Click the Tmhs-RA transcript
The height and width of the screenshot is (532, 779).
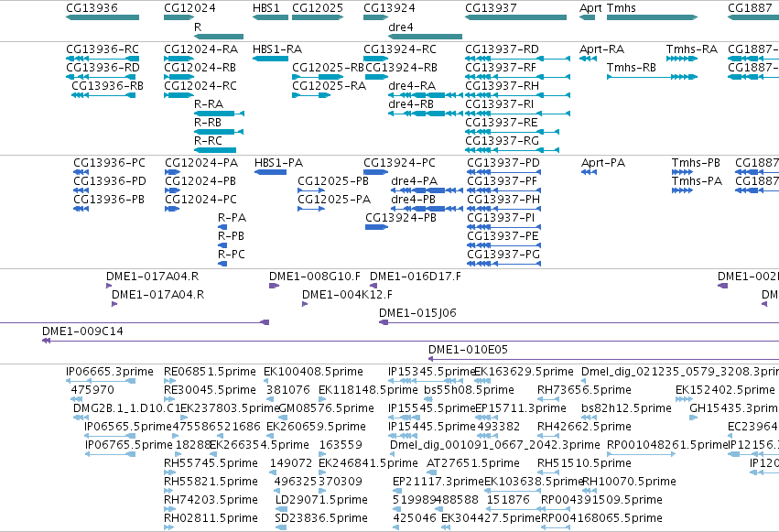(682, 59)
